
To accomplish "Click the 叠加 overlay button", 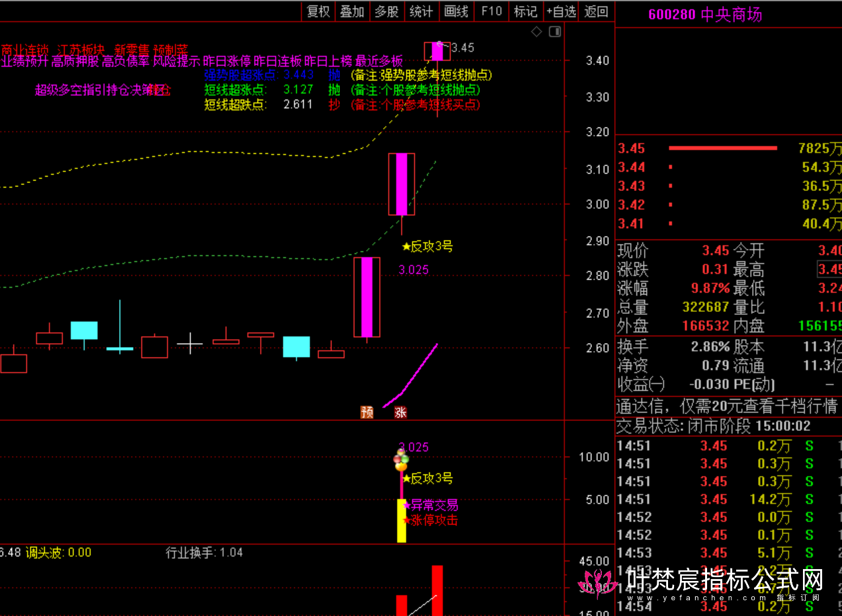I will click(x=352, y=11).
